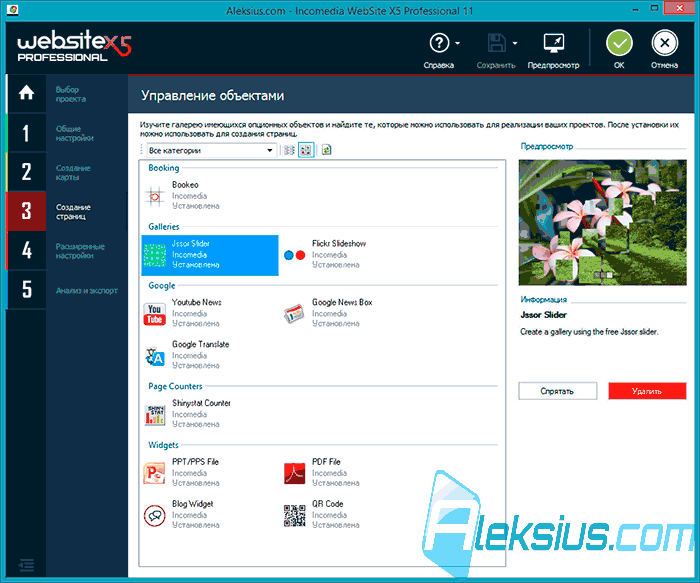Select the PDF File widget
700x583 pixels.
pos(321,473)
